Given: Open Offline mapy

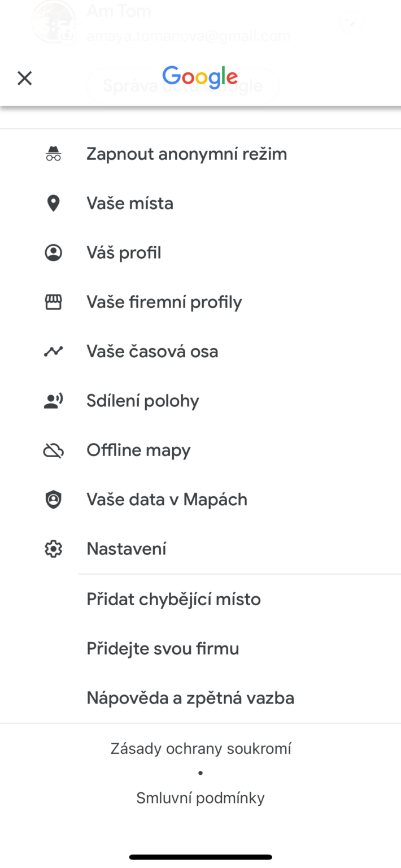Looking at the screenshot, I should click(x=200, y=450).
